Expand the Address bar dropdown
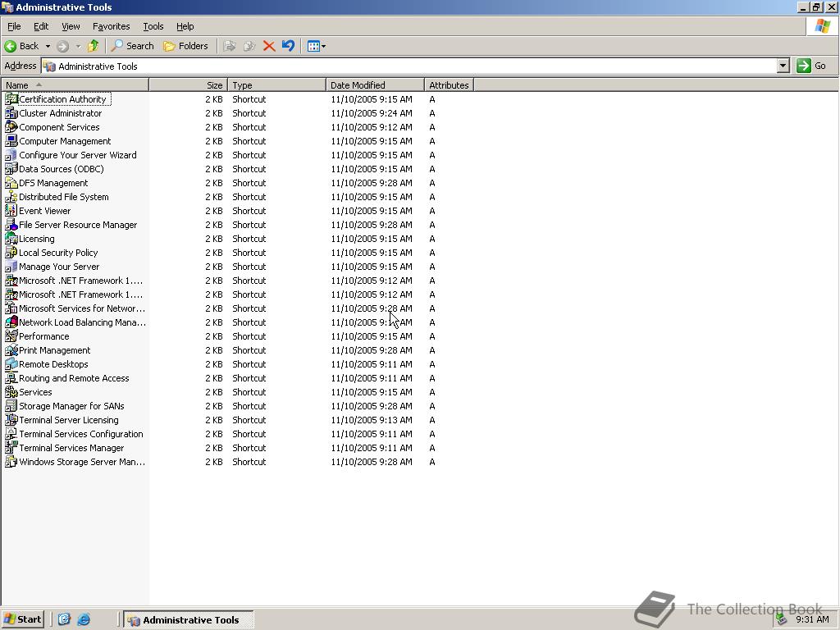This screenshot has width=840, height=630. click(x=783, y=66)
